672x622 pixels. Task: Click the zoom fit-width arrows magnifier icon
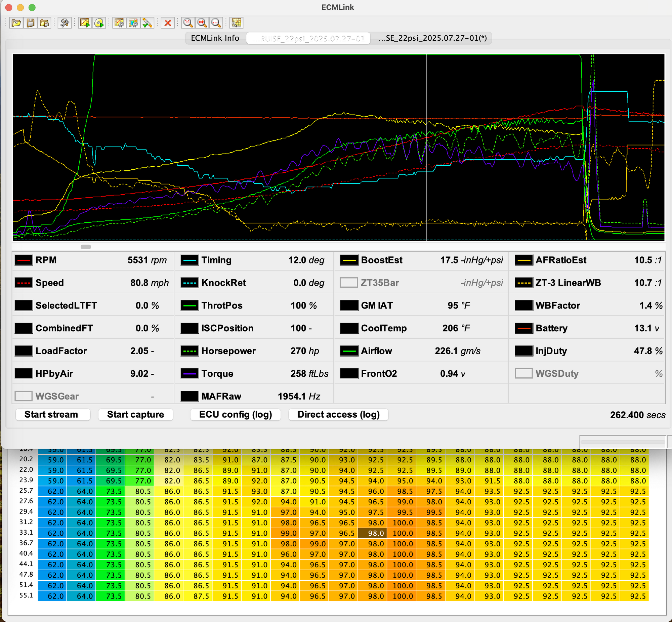click(x=202, y=23)
